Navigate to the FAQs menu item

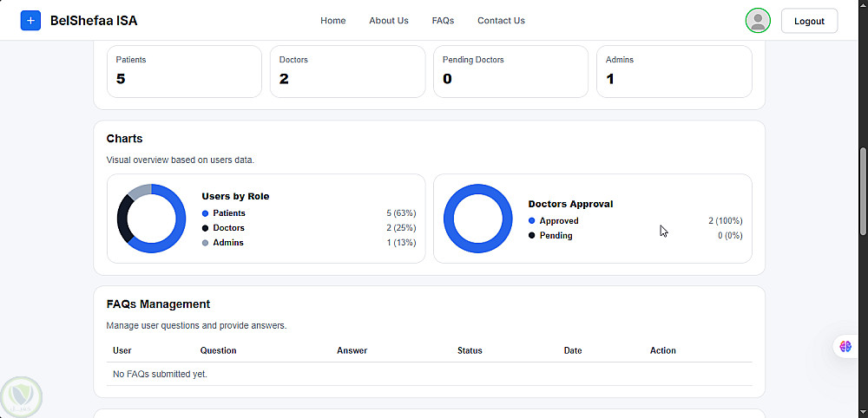tap(443, 21)
